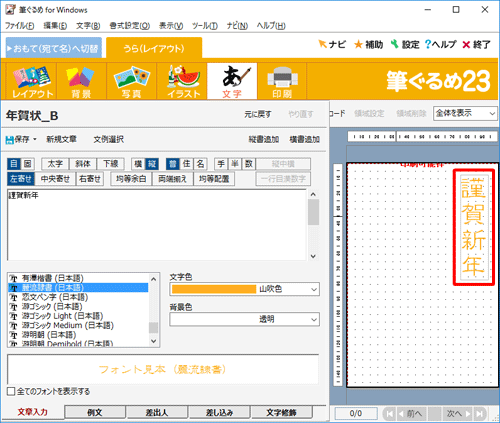Open 編集(E) menu
This screenshot has width=500, height=423.
coord(55,26)
